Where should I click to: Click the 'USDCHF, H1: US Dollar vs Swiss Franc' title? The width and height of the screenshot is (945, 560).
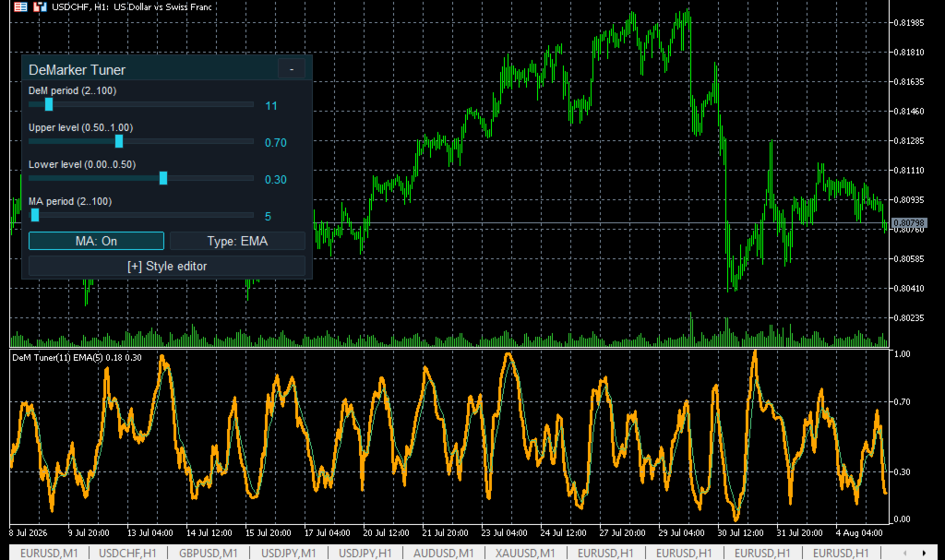(131, 7)
